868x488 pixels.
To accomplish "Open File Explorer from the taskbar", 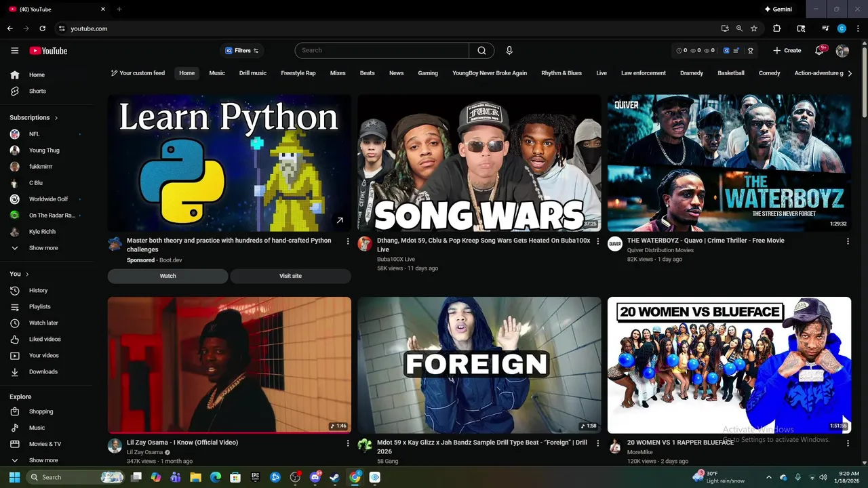I will 195,477.
